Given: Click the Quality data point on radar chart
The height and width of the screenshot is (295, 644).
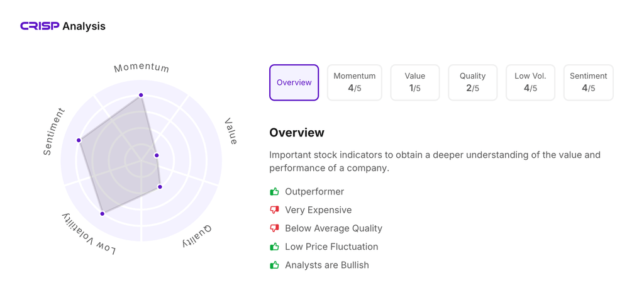Looking at the screenshot, I should (160, 187).
